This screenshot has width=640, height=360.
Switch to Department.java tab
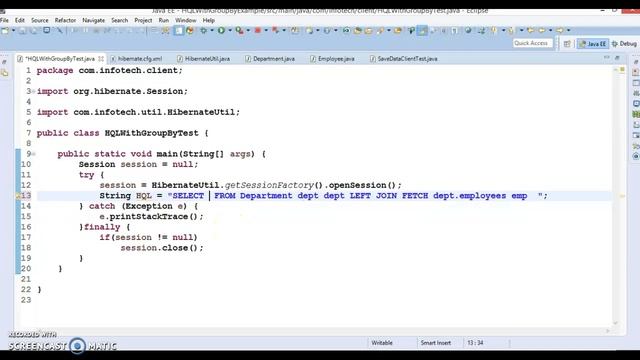click(x=270, y=59)
